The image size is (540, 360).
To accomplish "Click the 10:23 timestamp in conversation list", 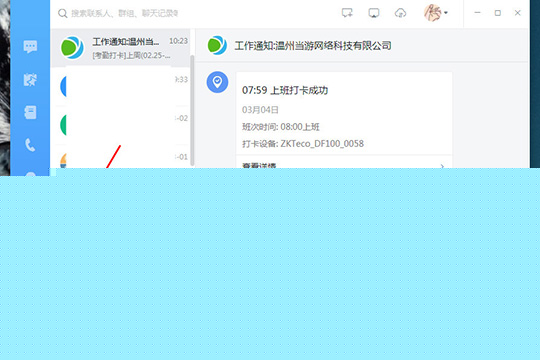I will point(178,41).
